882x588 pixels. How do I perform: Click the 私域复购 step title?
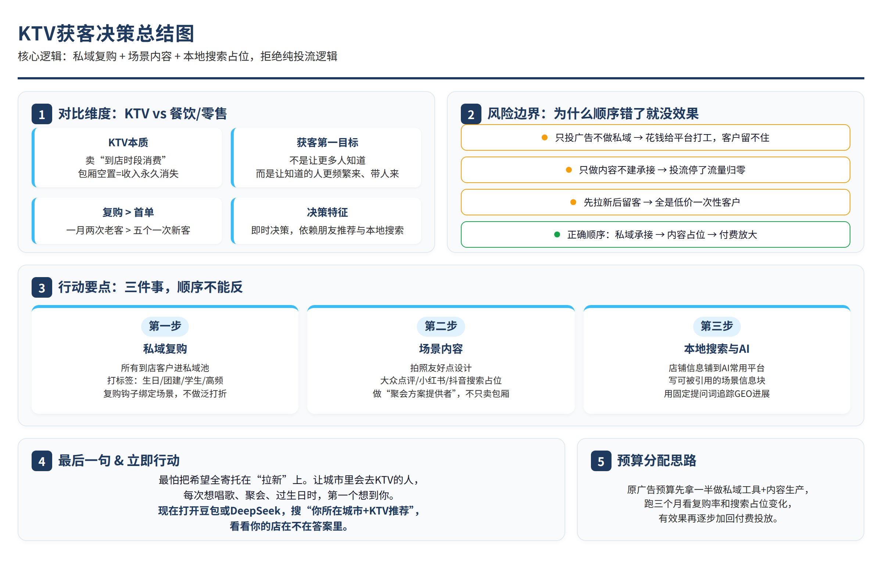(165, 349)
